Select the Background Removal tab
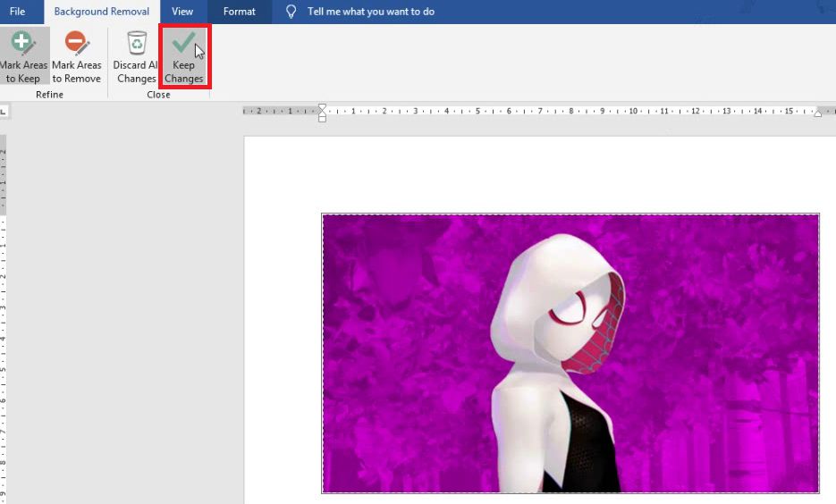Image resolution: width=836 pixels, height=504 pixels. (102, 12)
